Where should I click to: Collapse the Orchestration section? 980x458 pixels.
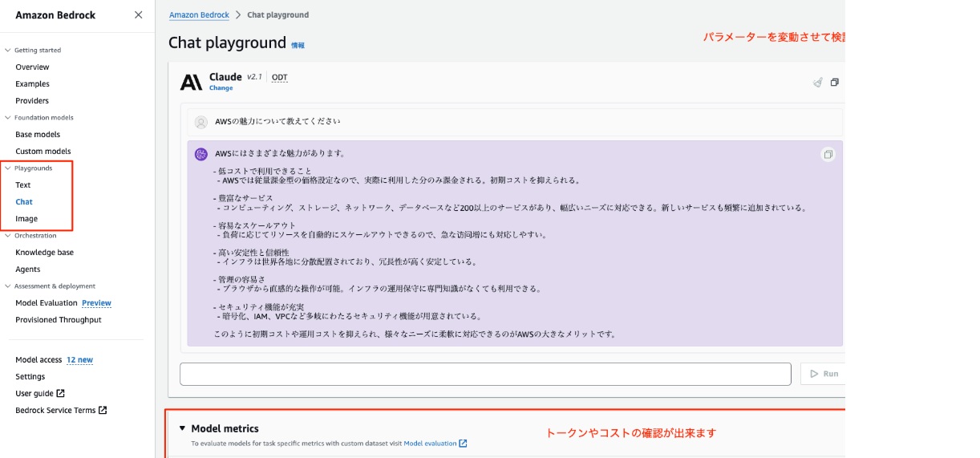pos(7,235)
